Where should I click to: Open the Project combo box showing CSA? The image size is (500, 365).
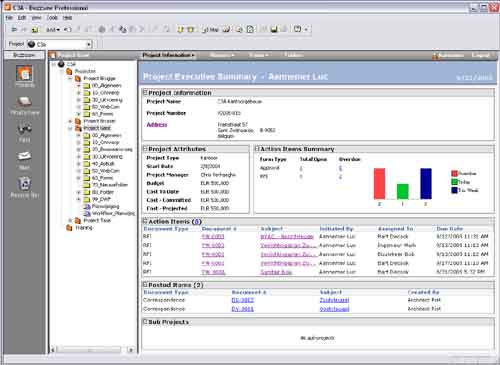click(x=59, y=44)
